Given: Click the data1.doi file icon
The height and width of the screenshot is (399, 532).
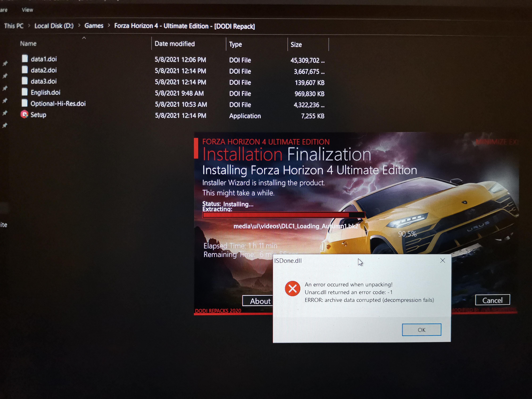Looking at the screenshot, I should (24, 58).
